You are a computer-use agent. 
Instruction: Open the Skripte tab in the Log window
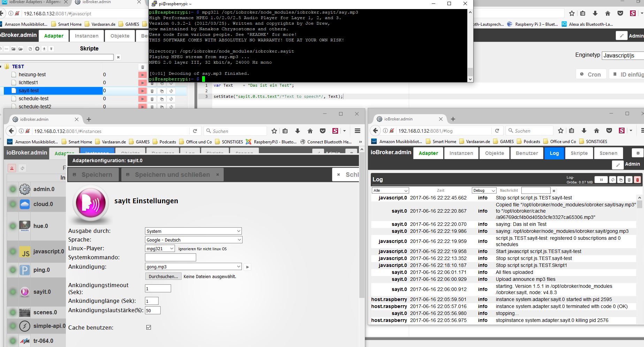click(x=579, y=153)
